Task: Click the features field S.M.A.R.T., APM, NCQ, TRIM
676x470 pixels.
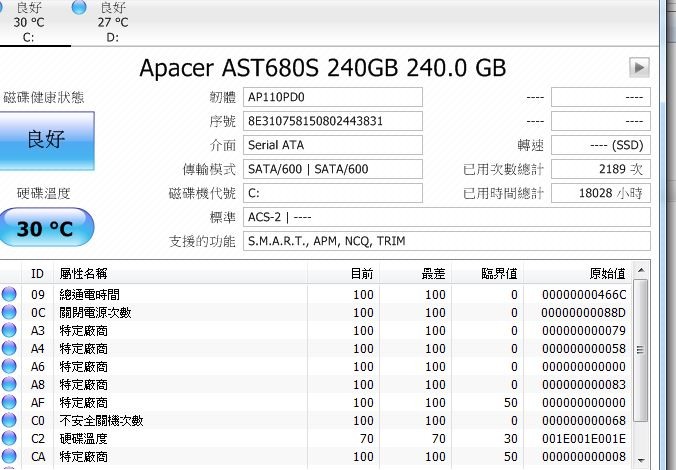Action: 447,241
